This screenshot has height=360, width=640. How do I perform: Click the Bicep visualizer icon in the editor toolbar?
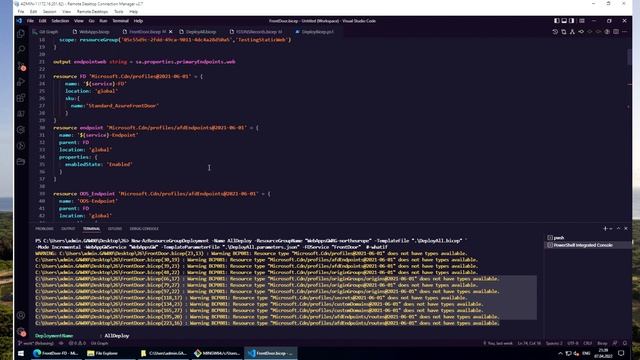572,32
